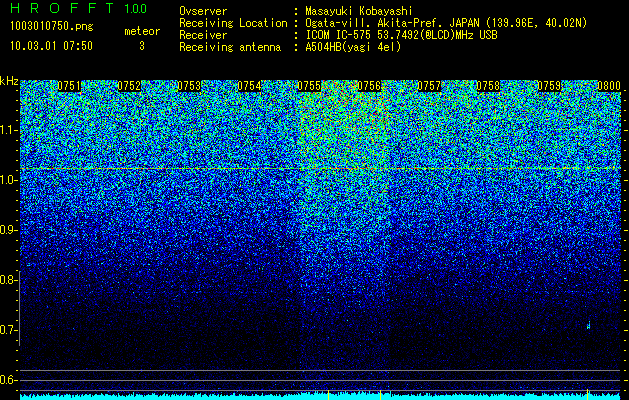Click the HROFFT program title
629x400 pixels.
click(x=62, y=8)
